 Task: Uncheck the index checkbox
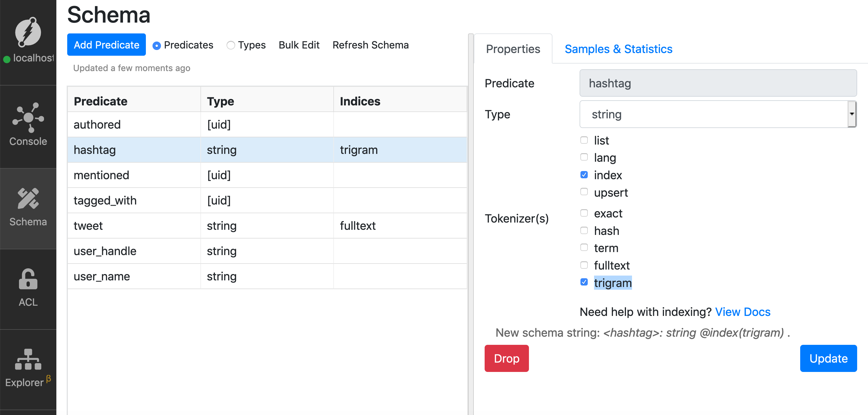tap(584, 175)
